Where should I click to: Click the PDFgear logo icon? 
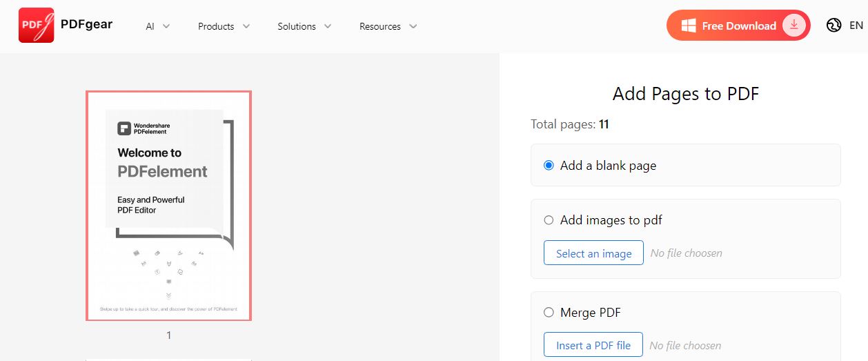click(x=37, y=26)
